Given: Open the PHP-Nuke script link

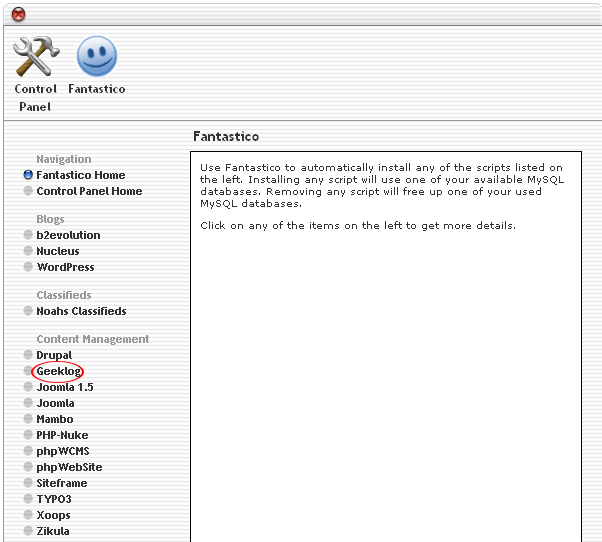Looking at the screenshot, I should click(x=62, y=435).
